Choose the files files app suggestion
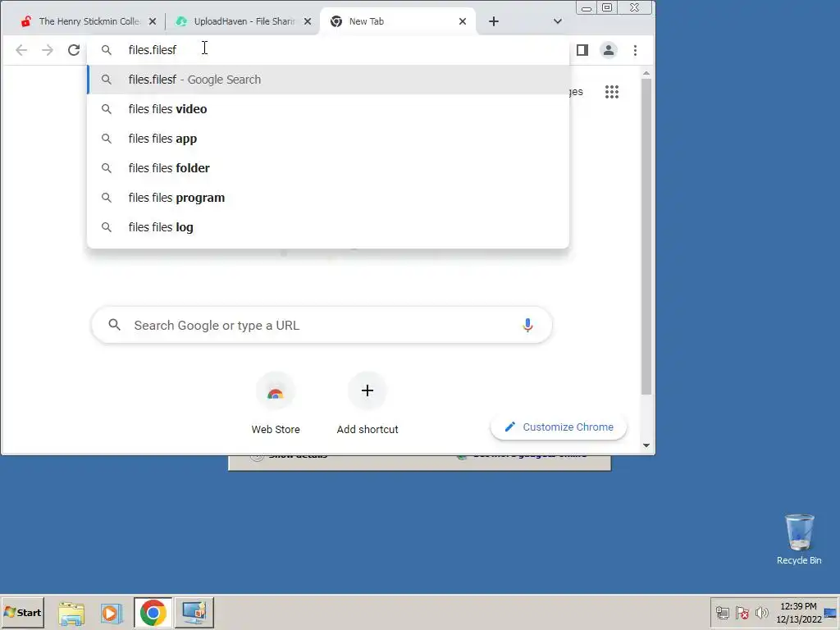This screenshot has width=840, height=630. 328,138
